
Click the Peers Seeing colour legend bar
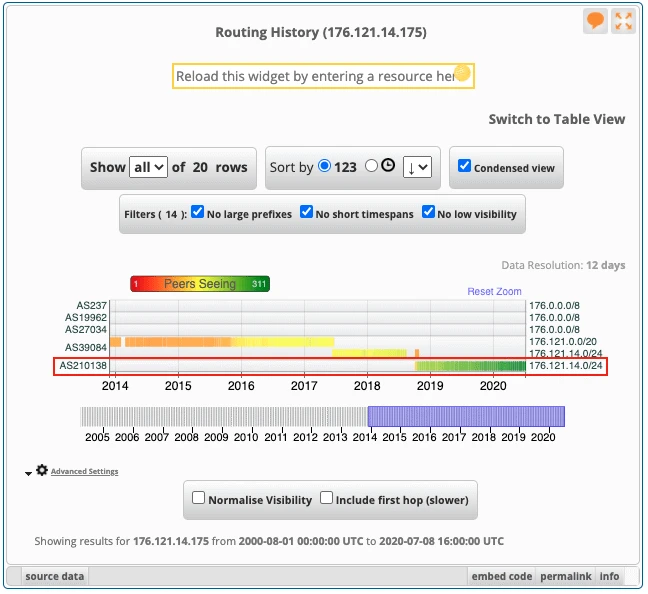click(x=200, y=284)
